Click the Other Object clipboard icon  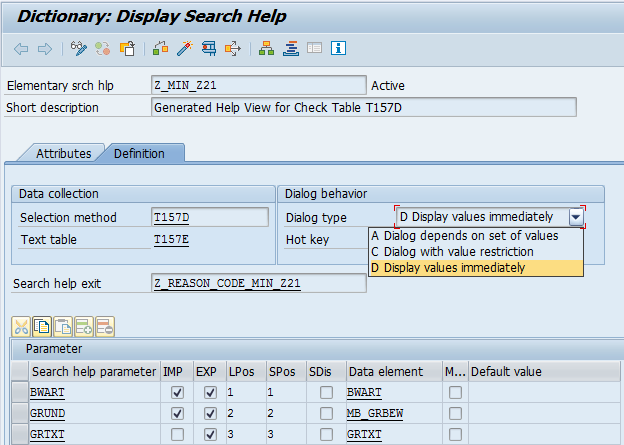pos(127,49)
